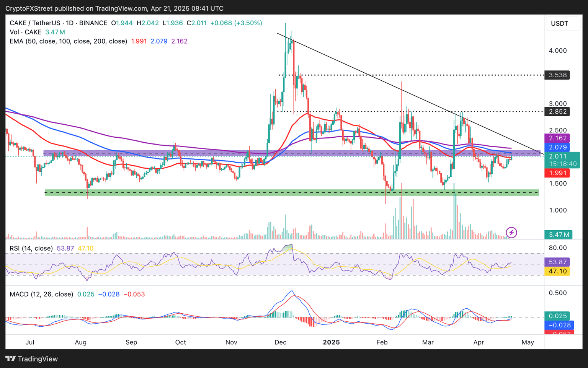
Task: Select the 2025 label on the time axis
Action: 332,342
